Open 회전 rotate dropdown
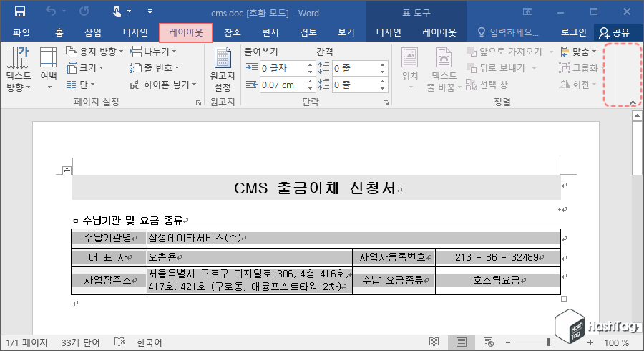The width and height of the screenshot is (644, 351). point(578,85)
